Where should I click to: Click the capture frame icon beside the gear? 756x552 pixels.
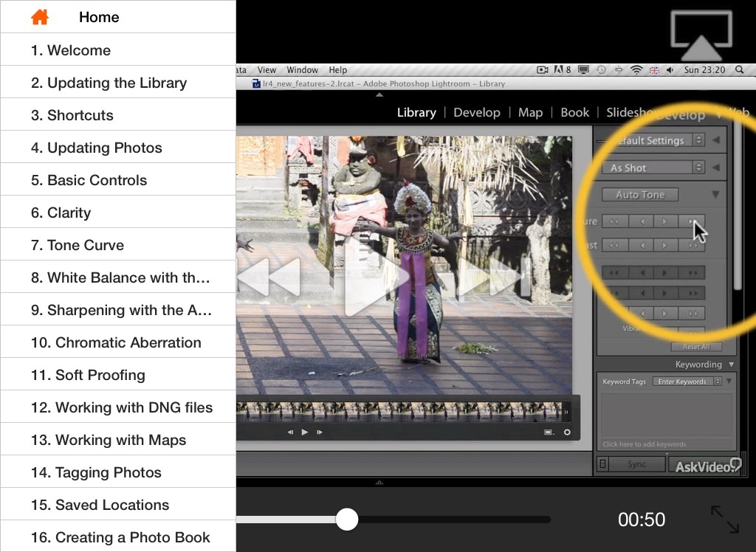pyautogui.click(x=549, y=432)
